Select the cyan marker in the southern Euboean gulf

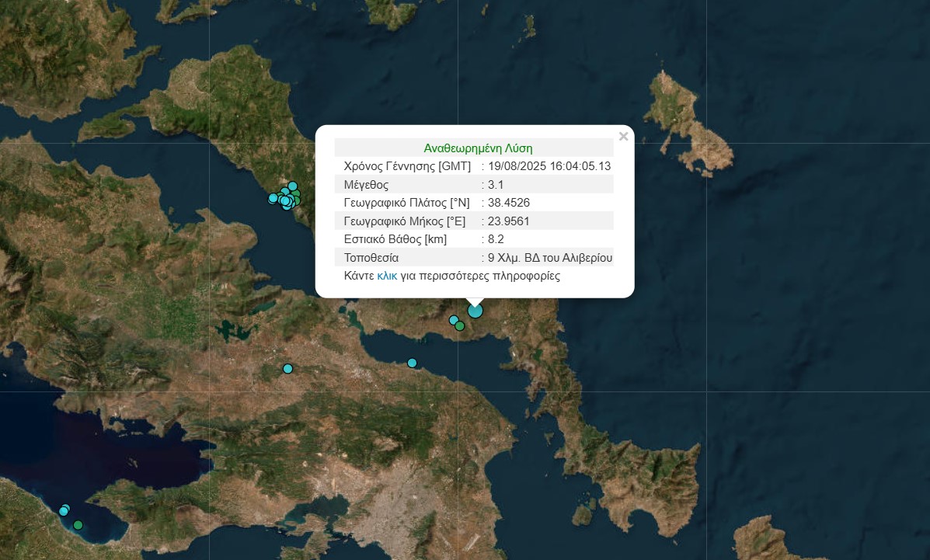tap(413, 363)
